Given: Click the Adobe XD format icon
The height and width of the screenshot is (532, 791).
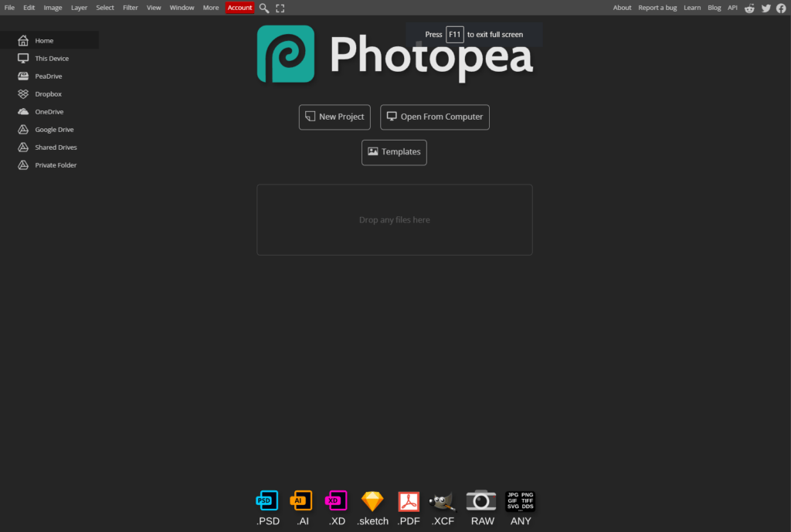Looking at the screenshot, I should click(336, 500).
